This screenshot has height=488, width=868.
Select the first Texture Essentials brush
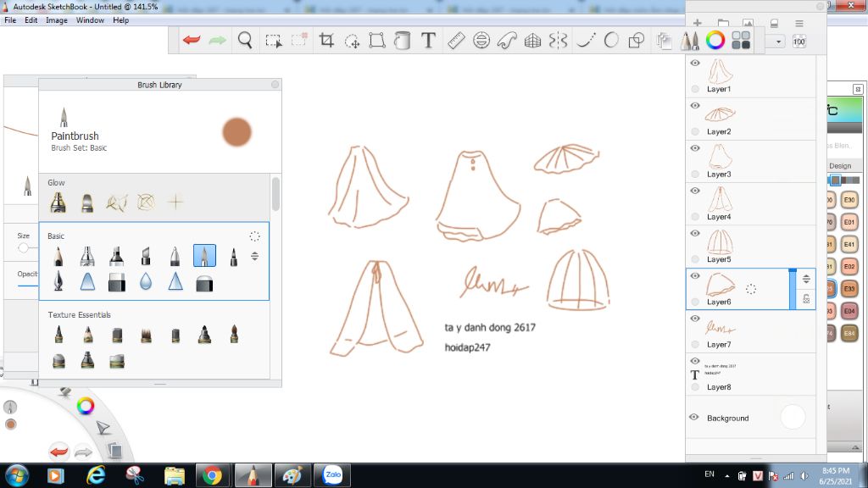click(58, 335)
